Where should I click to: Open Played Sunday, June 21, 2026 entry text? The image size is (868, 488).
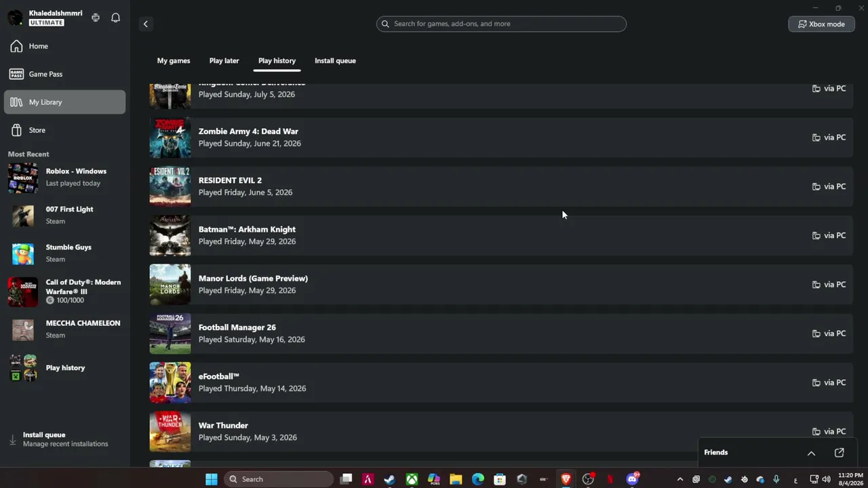(250, 144)
